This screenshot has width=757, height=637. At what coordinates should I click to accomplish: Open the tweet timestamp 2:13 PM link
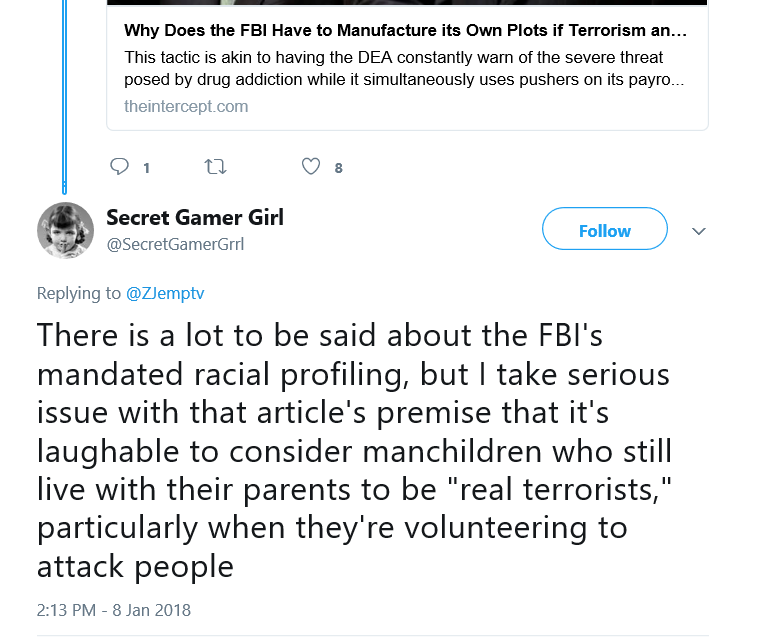[x=66, y=610]
